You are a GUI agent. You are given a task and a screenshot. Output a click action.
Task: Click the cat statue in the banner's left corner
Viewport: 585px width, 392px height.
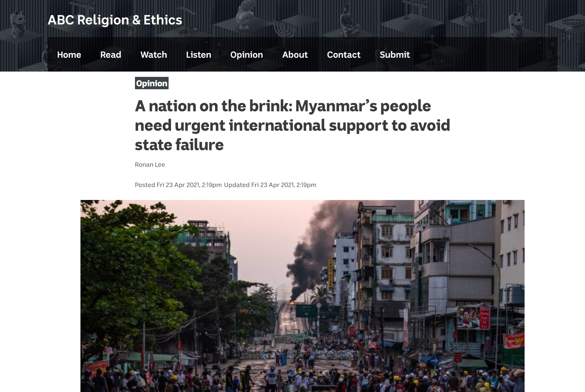pyautogui.click(x=18, y=24)
